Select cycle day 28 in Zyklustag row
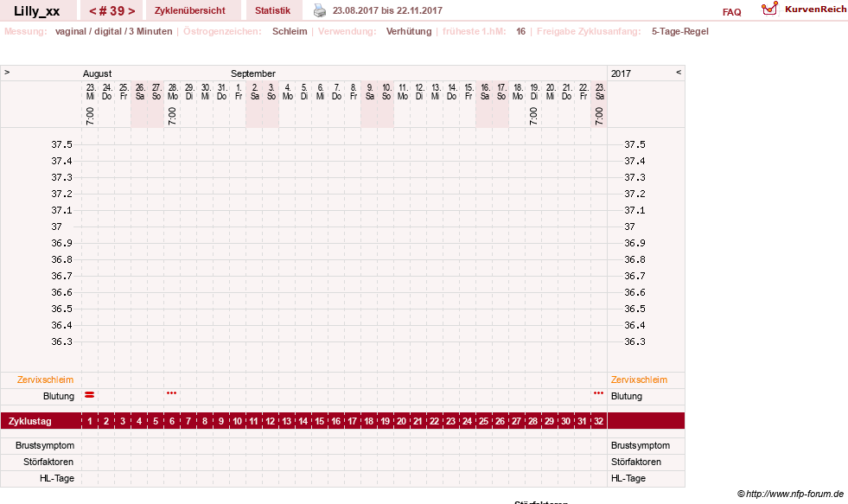 tap(532, 421)
